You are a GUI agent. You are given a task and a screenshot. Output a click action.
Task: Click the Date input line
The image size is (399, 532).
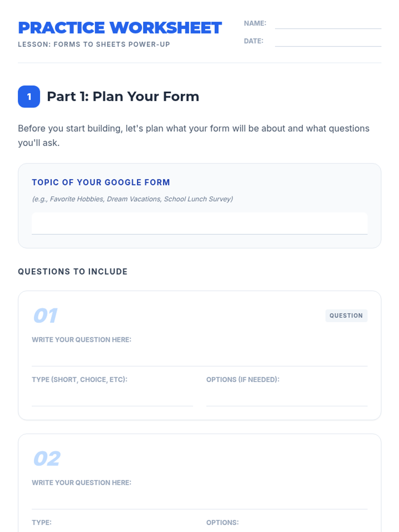(x=328, y=42)
